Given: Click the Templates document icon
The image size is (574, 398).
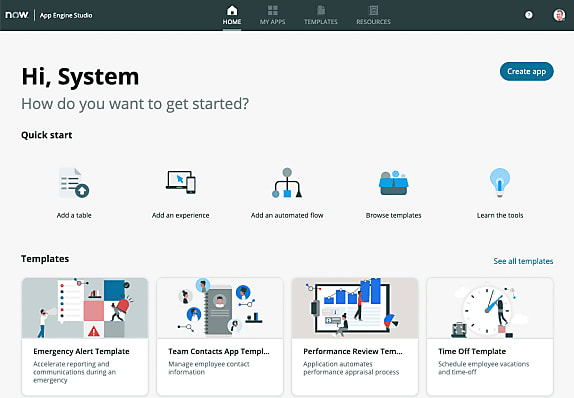Looking at the screenshot, I should (x=321, y=10).
